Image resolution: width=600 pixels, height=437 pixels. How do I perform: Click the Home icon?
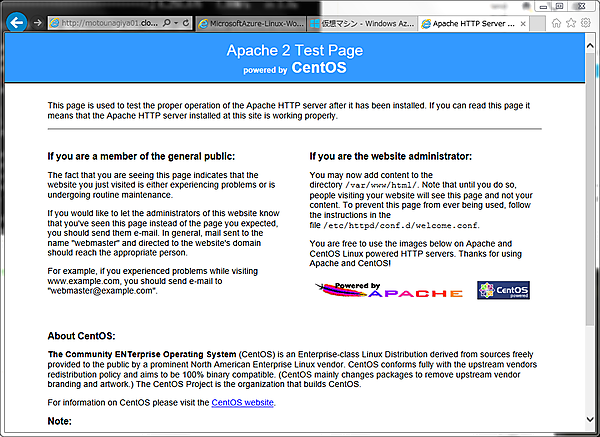pos(556,23)
